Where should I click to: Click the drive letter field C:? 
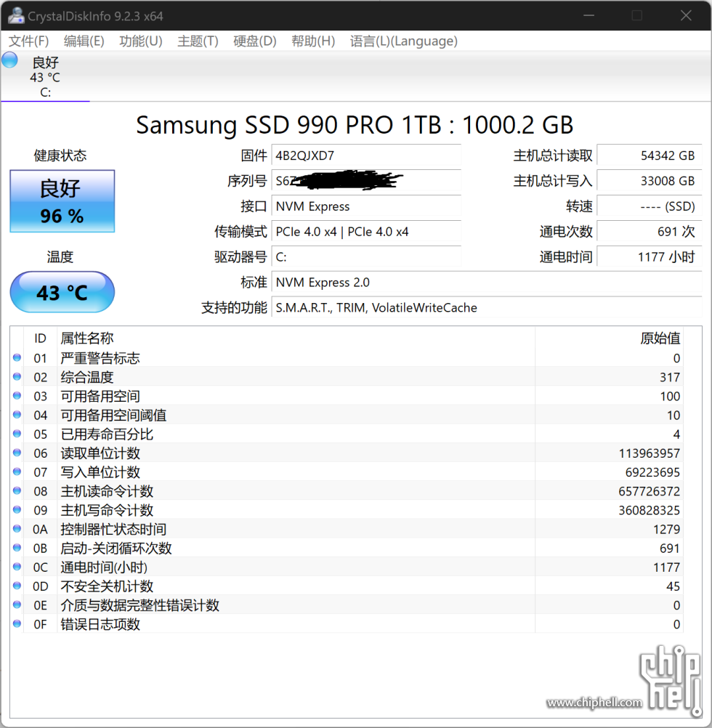coord(366,256)
